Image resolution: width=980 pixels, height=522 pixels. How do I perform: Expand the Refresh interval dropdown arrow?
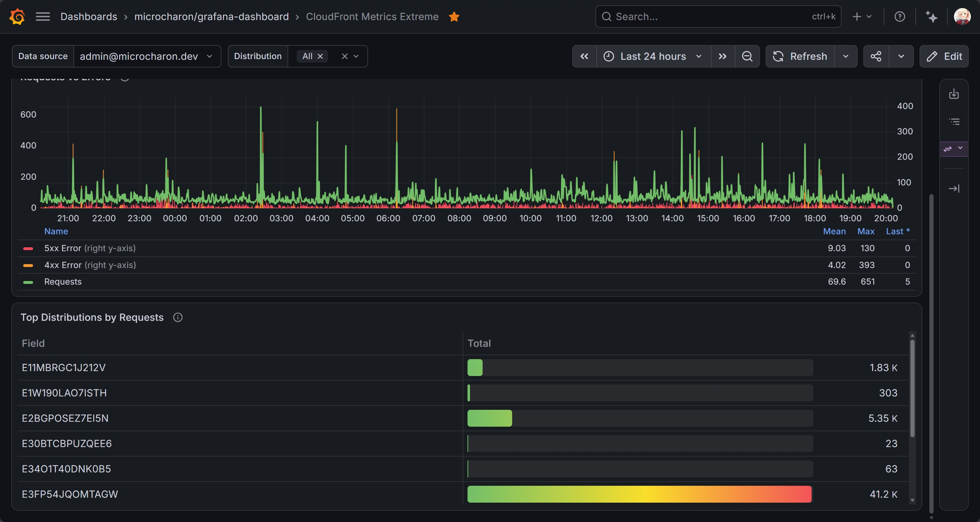845,56
